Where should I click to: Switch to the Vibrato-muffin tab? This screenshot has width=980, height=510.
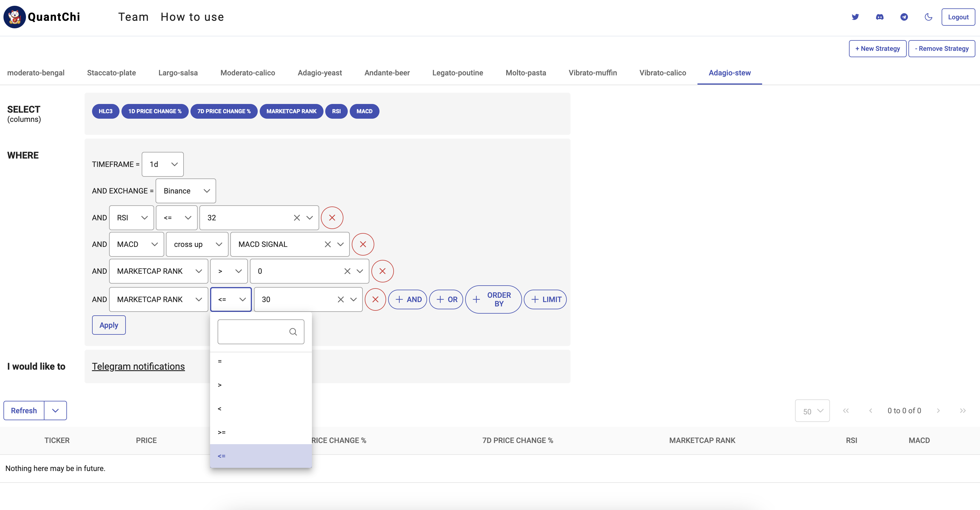click(593, 73)
